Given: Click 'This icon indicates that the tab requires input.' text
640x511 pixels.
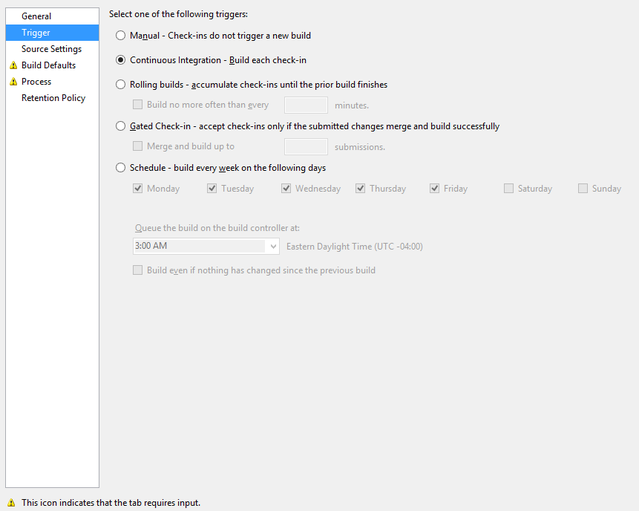Looking at the screenshot, I should [111, 503].
